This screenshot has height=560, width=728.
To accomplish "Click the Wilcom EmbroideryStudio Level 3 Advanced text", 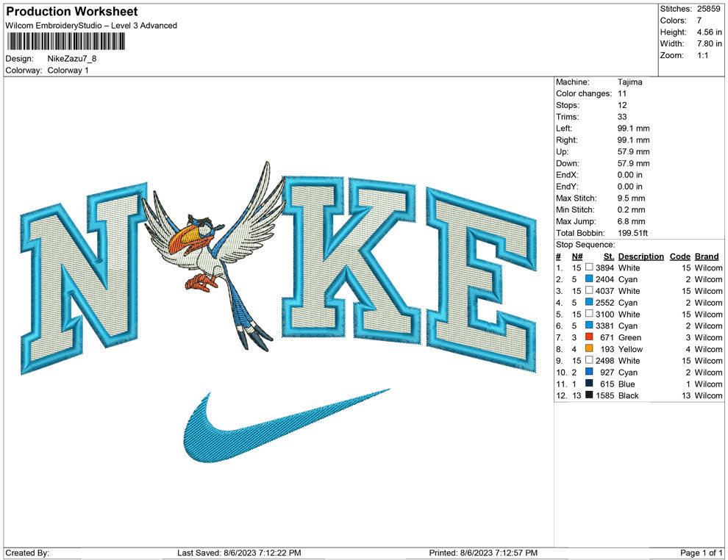I will tap(91, 26).
